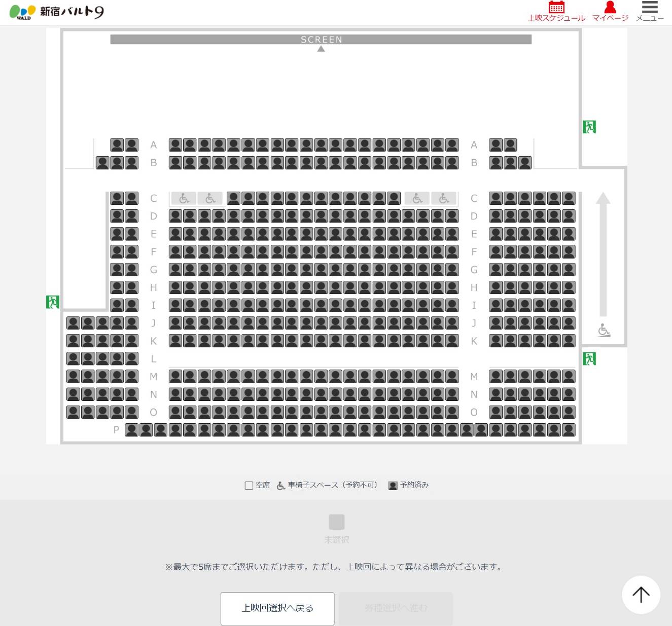Click the 未選択 gray seat swatch
The height and width of the screenshot is (626, 672).
(x=337, y=522)
